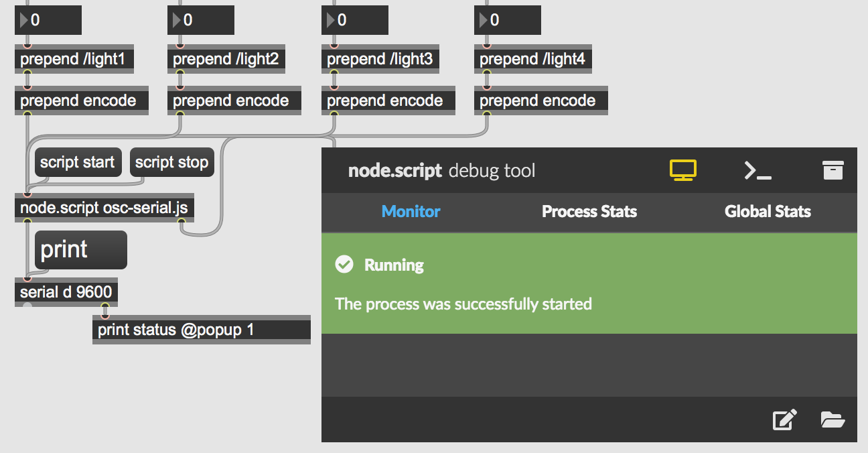The image size is (868, 453).
Task: Click the large print message box
Action: point(80,250)
